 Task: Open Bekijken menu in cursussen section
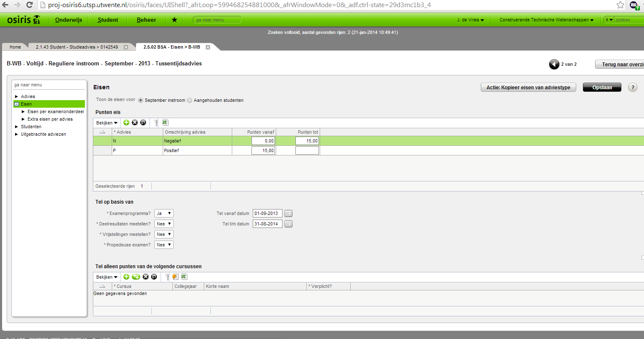tap(107, 277)
